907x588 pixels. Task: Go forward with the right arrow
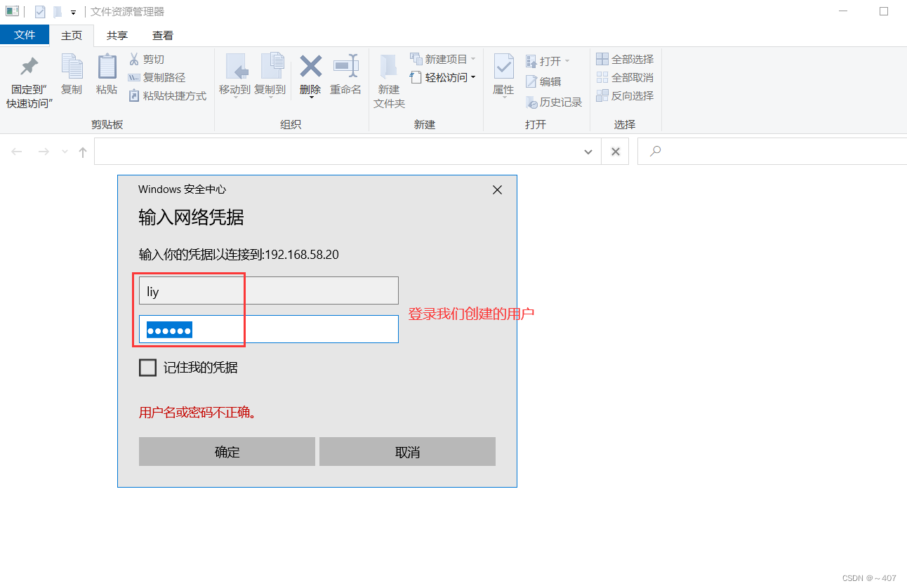44,152
